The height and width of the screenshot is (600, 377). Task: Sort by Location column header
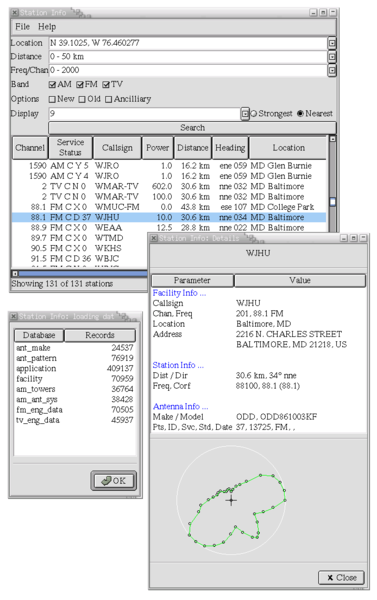click(x=289, y=148)
